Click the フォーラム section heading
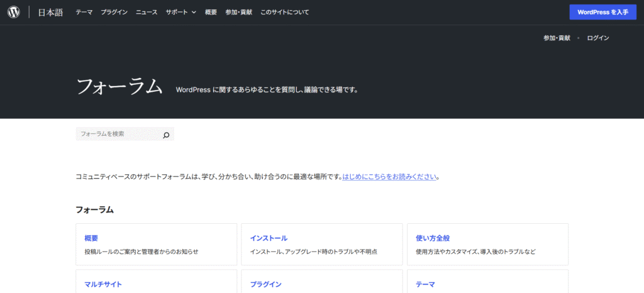Image resolution: width=644 pixels, height=293 pixels. click(x=94, y=210)
